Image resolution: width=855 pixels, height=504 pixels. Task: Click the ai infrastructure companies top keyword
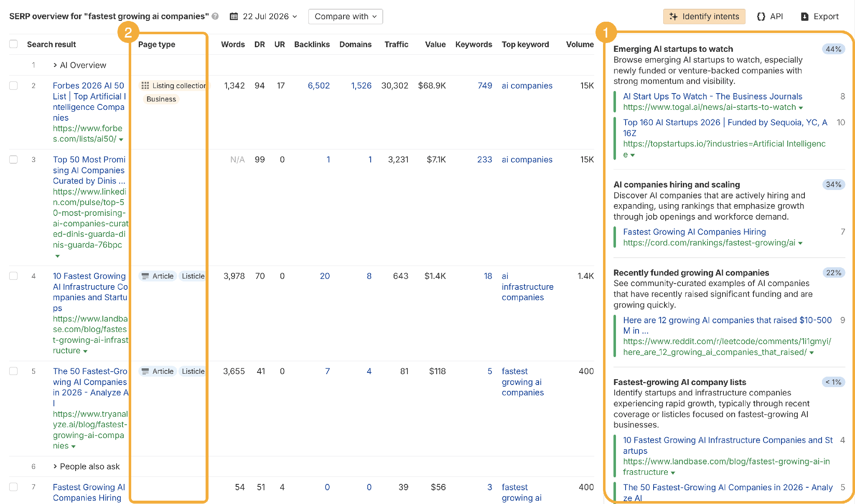[x=527, y=286]
